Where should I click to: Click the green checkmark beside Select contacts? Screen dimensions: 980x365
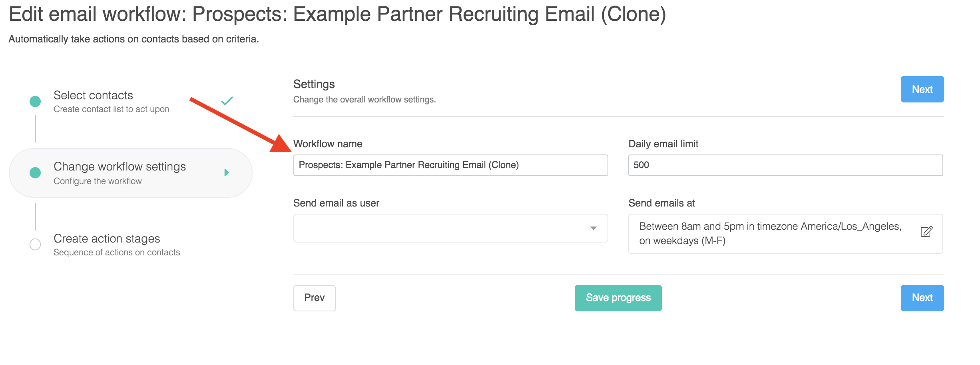point(227,100)
